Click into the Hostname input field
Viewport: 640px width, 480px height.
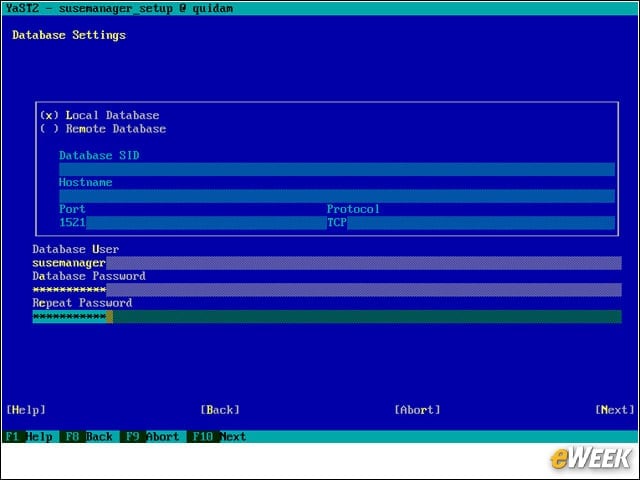(x=337, y=196)
